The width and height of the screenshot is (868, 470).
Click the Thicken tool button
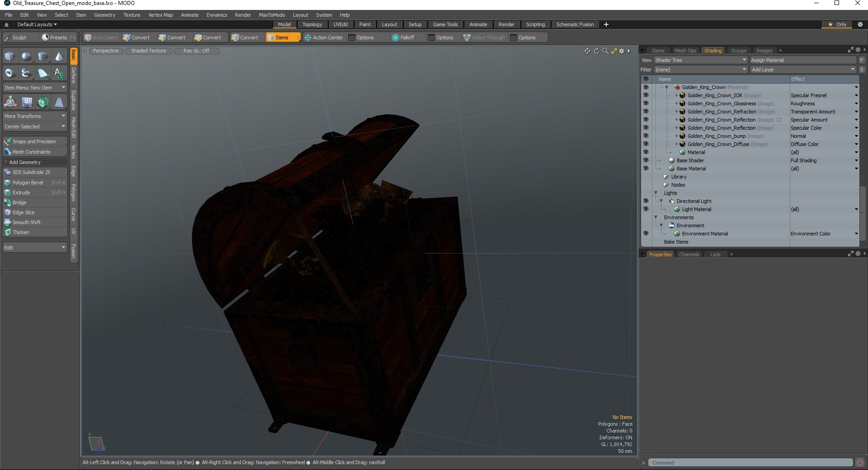[x=35, y=232]
